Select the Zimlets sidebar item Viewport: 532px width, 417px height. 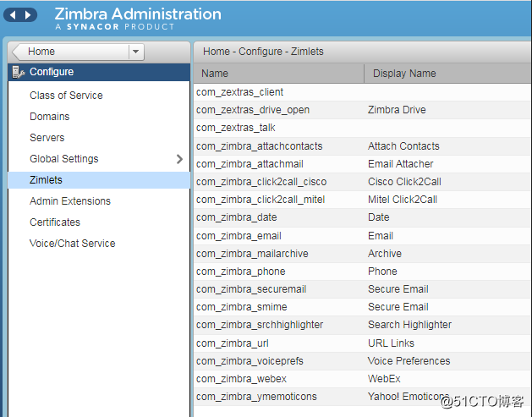[99, 180]
